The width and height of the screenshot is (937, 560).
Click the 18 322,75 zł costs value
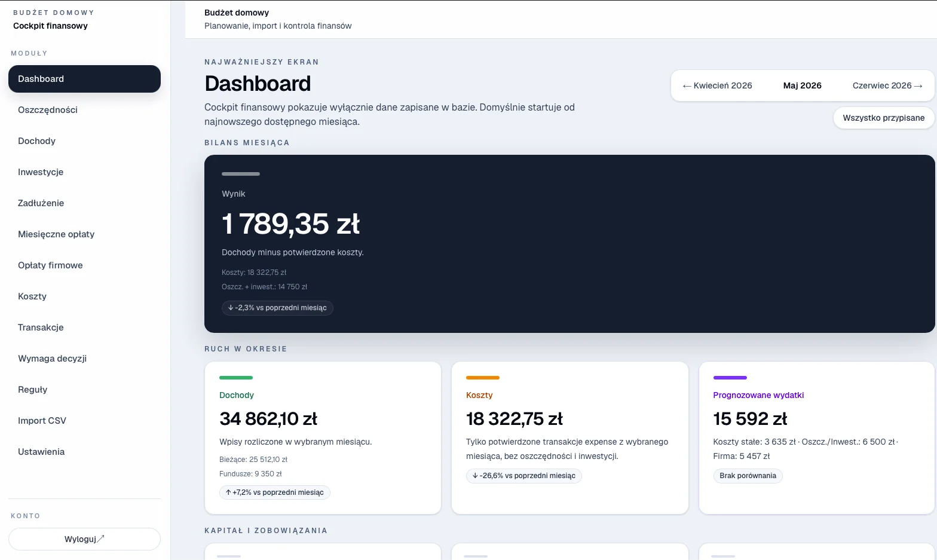(515, 419)
